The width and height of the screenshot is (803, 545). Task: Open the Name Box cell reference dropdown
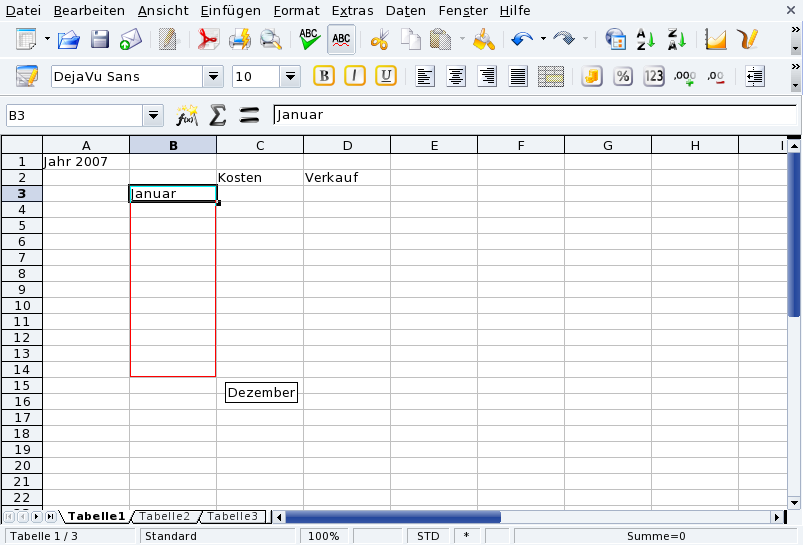coord(153,115)
